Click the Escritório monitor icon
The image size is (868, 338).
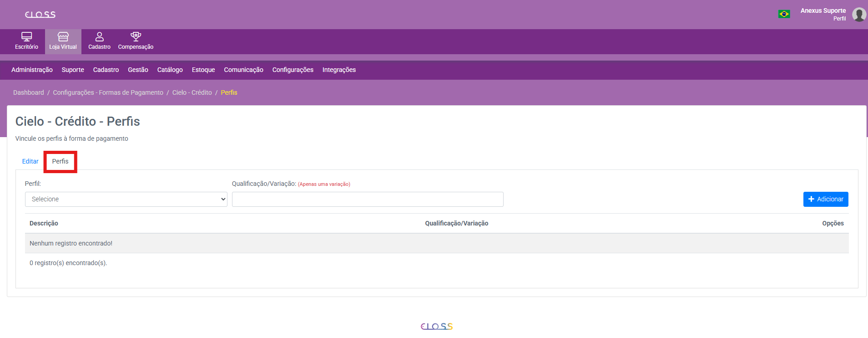point(27,36)
